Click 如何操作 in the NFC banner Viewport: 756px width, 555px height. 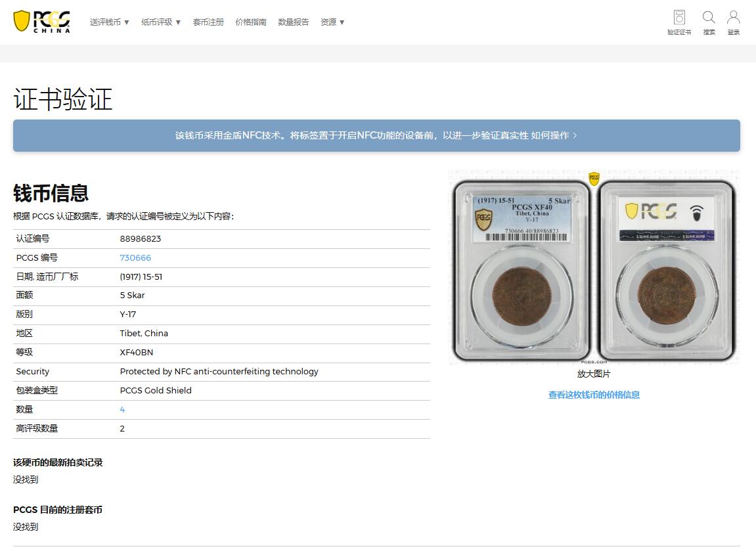[550, 135]
